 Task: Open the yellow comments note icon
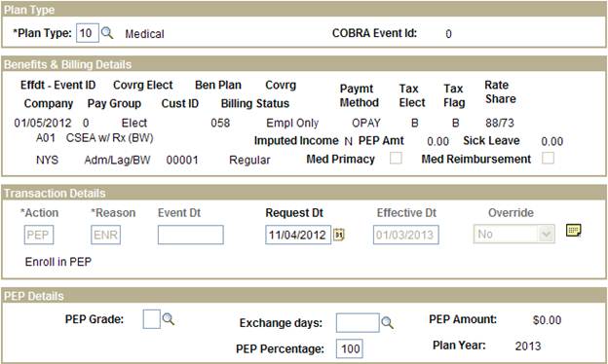(x=574, y=230)
